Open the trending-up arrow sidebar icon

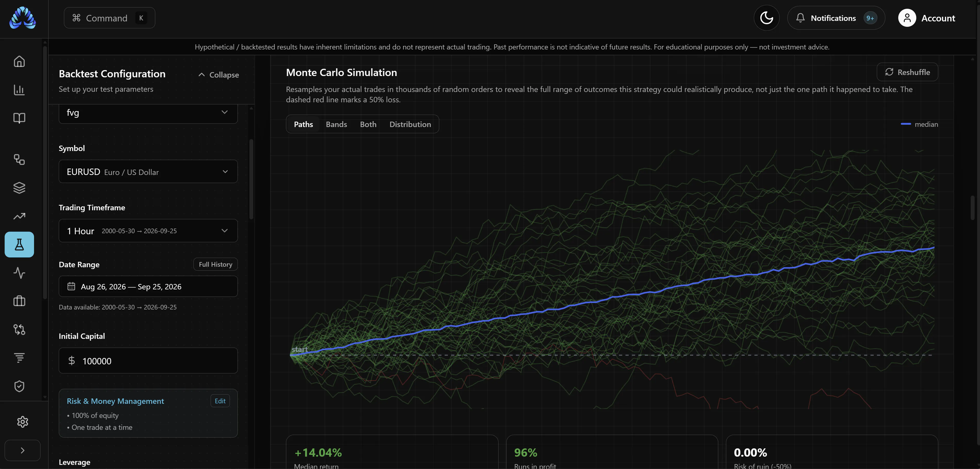coord(19,216)
